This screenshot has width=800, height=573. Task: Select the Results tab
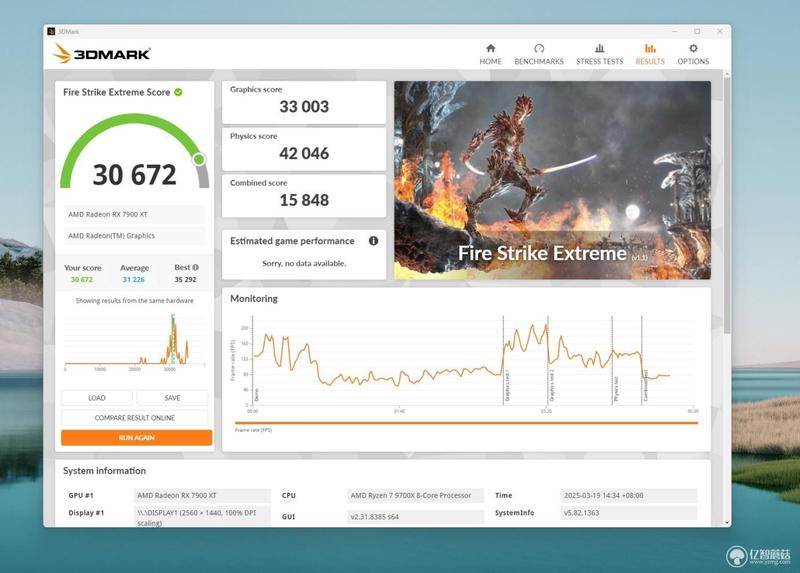tap(650, 54)
